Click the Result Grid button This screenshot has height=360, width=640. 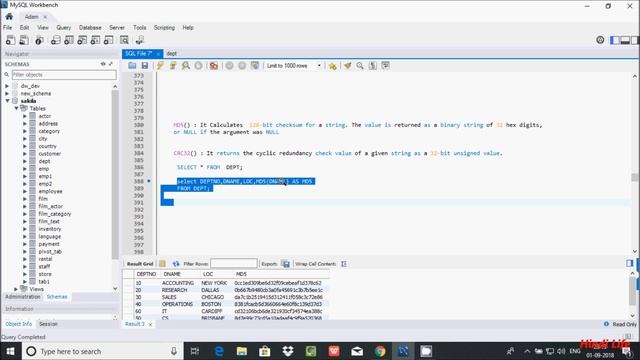tap(140, 264)
